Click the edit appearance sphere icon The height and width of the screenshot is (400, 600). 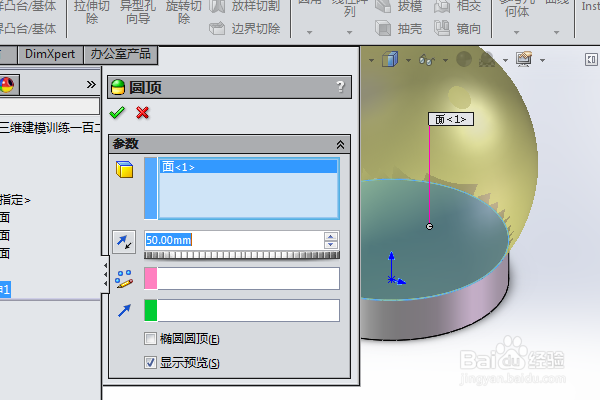click(464, 59)
